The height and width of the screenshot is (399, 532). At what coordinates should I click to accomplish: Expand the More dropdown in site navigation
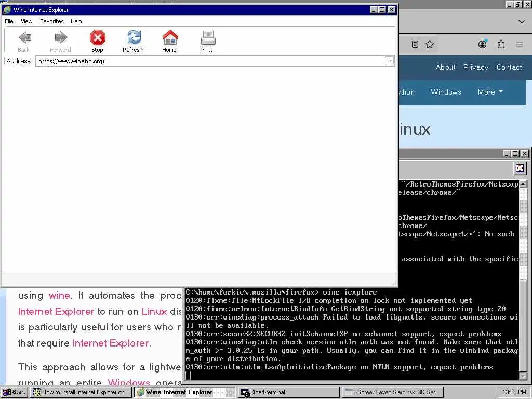[490, 92]
